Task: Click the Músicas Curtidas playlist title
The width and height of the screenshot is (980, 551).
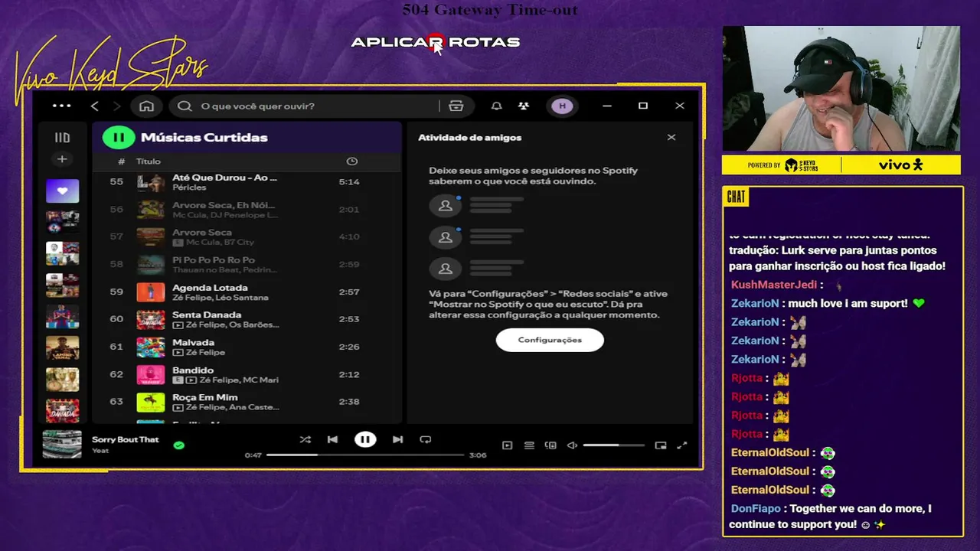Action: [204, 138]
